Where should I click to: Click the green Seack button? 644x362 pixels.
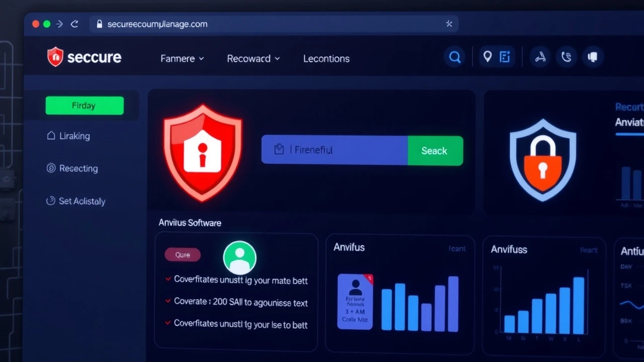434,150
